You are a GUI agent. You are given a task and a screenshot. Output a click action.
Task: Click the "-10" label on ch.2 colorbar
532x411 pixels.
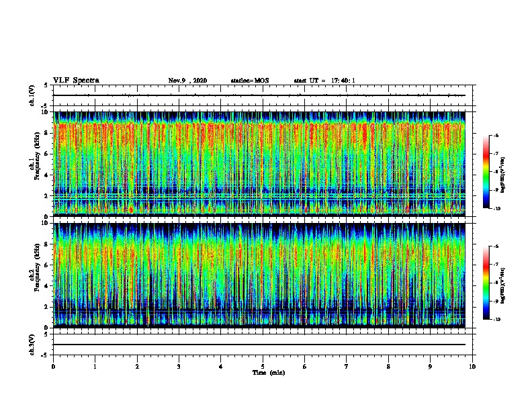coord(497,320)
